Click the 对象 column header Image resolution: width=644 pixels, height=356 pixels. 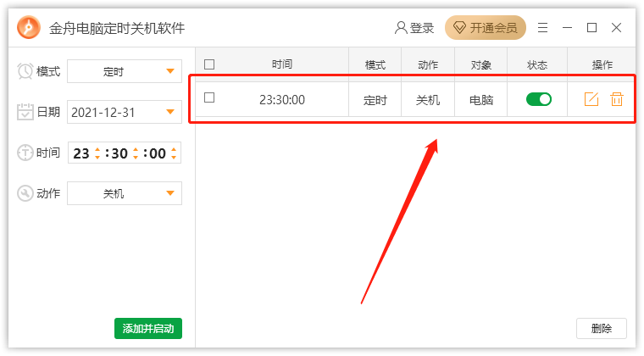point(481,65)
